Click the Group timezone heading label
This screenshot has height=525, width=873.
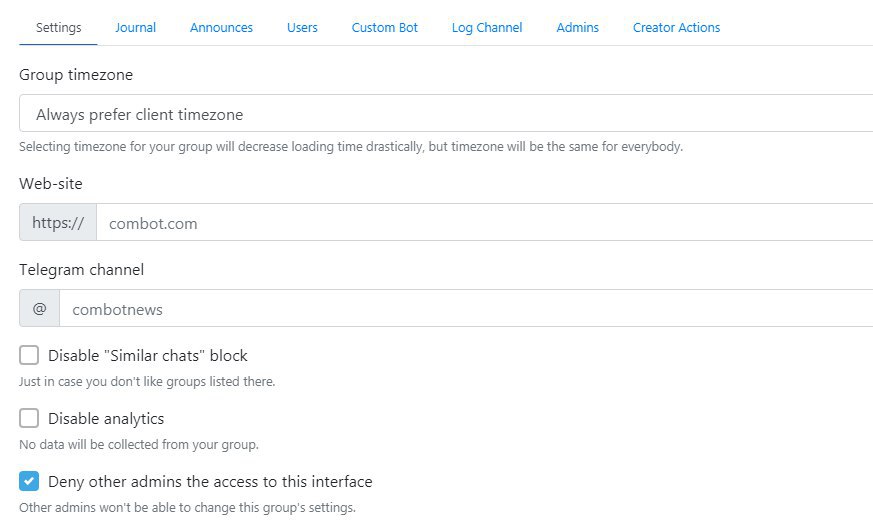(x=76, y=75)
